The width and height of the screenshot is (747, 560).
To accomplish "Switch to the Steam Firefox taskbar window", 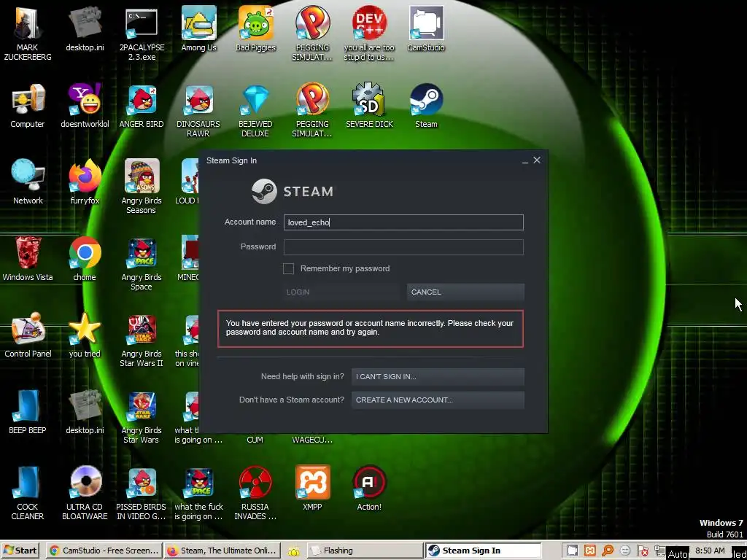I will (x=222, y=551).
